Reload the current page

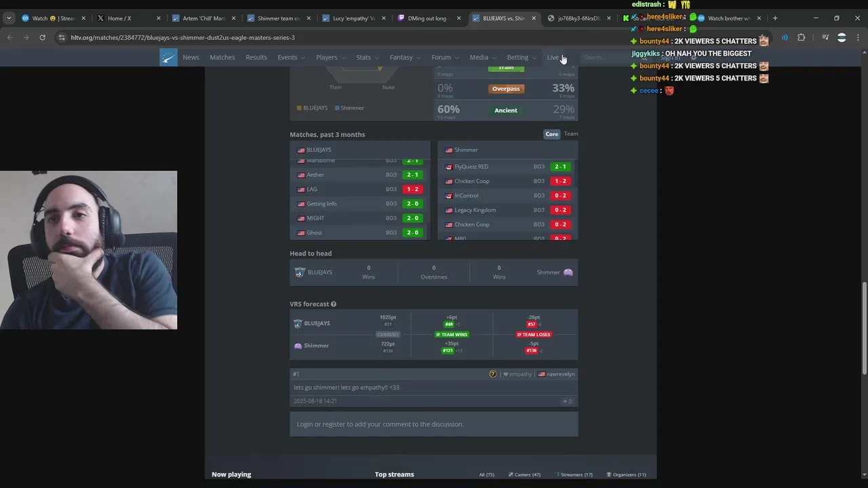click(42, 37)
